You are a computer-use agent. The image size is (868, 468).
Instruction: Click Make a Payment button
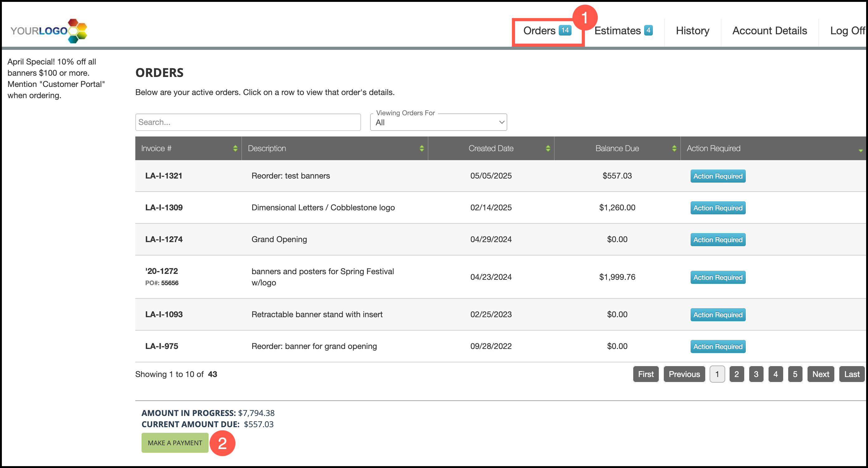pyautogui.click(x=175, y=443)
